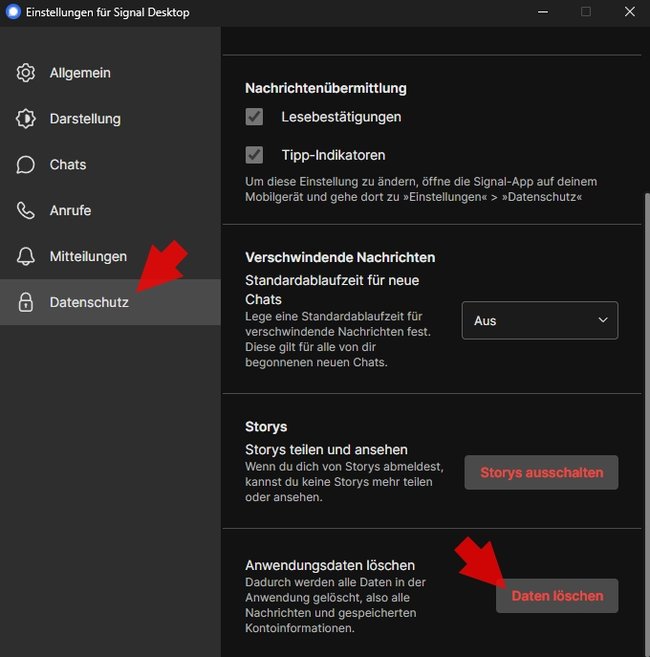This screenshot has width=650, height=657.
Task: Click the Allgemein gear icon
Action: coord(26,73)
